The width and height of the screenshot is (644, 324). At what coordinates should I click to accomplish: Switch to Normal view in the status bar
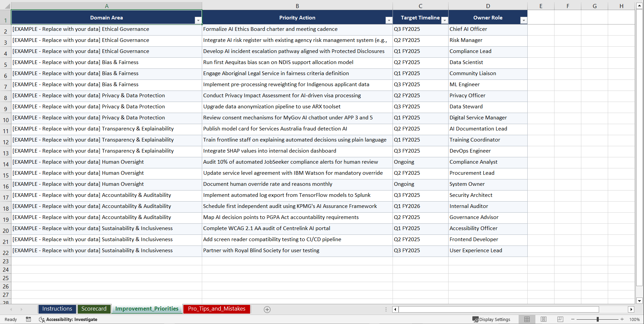point(527,319)
